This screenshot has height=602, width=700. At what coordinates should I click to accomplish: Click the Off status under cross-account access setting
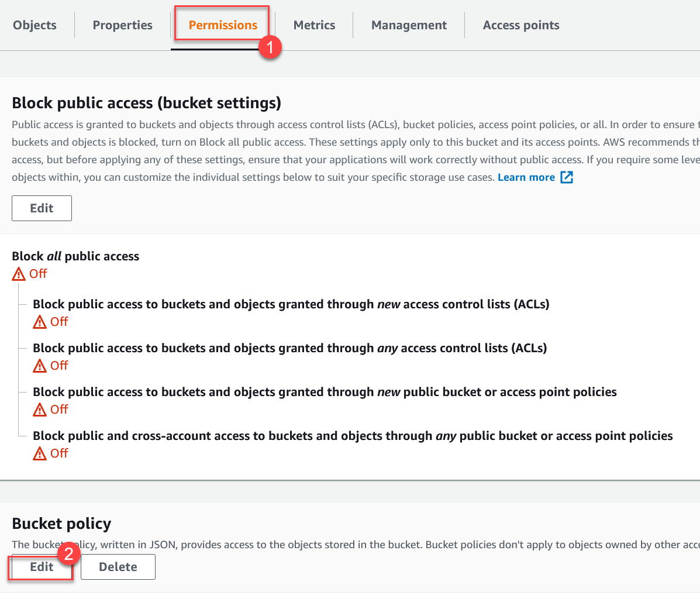pyautogui.click(x=59, y=453)
